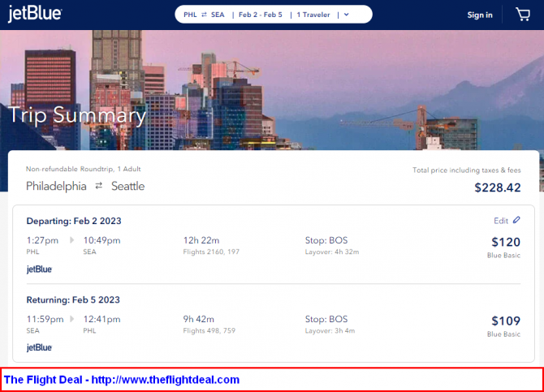Click the $120 departing fare
544x392 pixels.
506,242
